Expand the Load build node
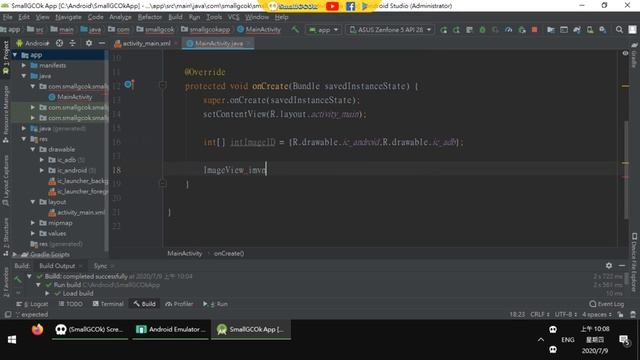 47,293
